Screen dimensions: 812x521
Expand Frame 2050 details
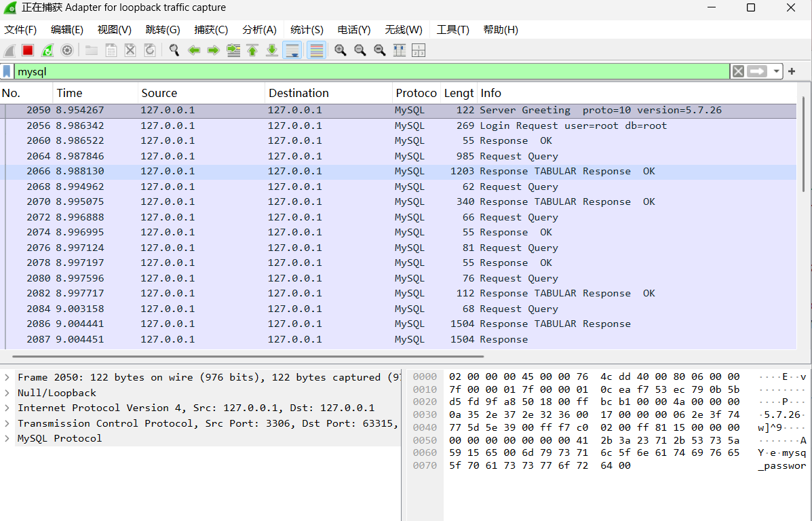coord(7,377)
